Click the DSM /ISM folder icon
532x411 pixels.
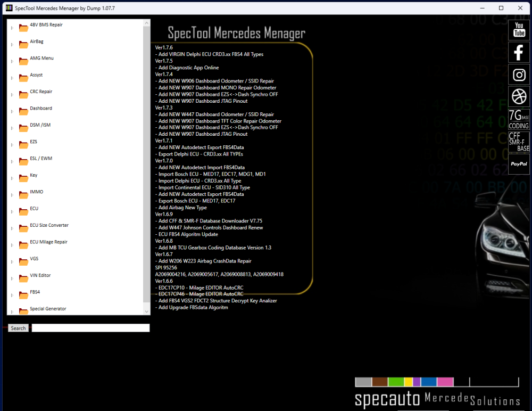coord(23,128)
